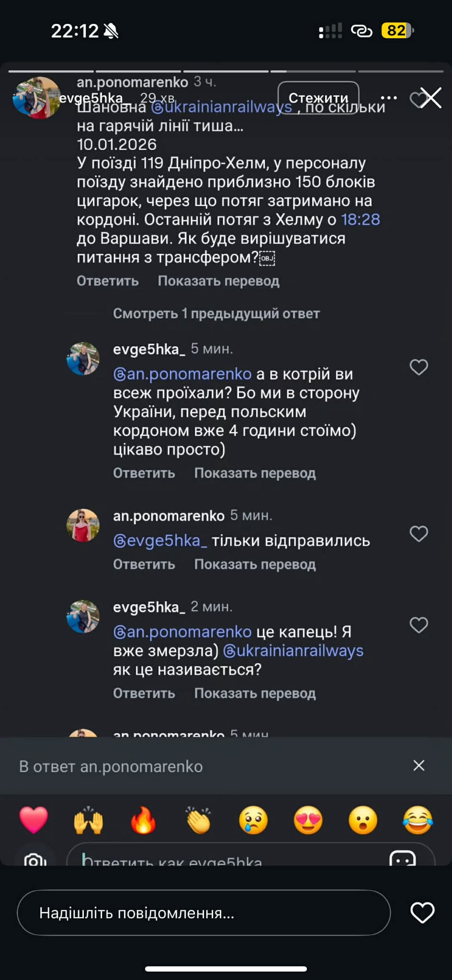This screenshot has width=452, height=980.
Task: Tap the "Надішліть повідомлення" message field
Action: (x=203, y=913)
